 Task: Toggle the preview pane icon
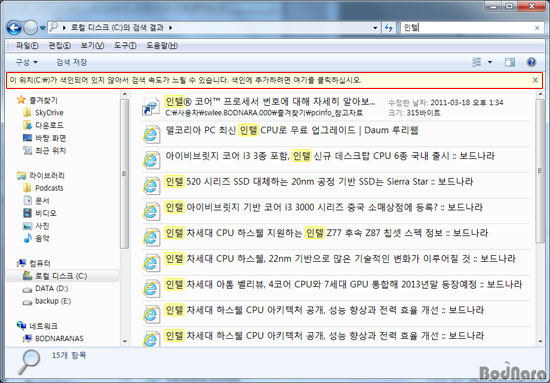click(x=510, y=62)
